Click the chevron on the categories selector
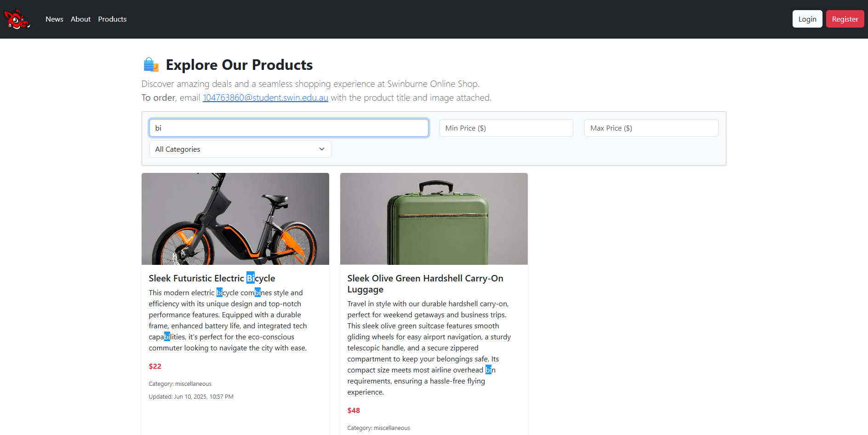868x435 pixels. (x=321, y=149)
